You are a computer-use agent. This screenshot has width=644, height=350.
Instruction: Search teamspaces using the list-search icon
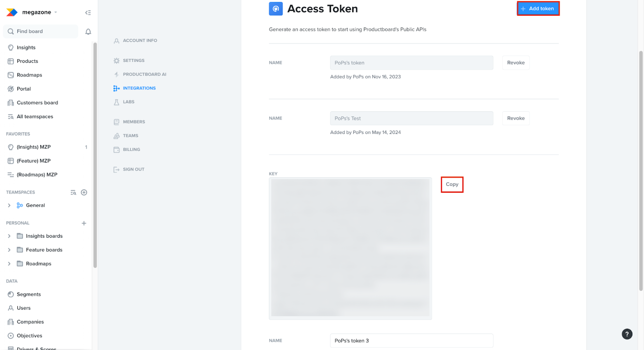pyautogui.click(x=73, y=192)
